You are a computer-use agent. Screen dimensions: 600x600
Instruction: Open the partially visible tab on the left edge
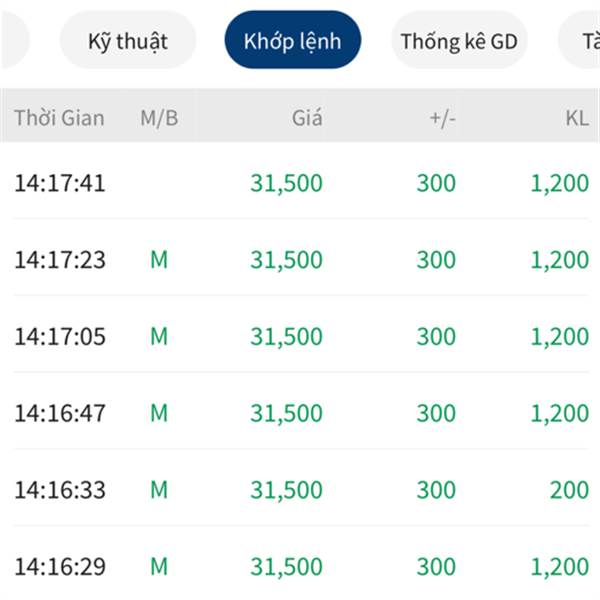click(x=12, y=41)
